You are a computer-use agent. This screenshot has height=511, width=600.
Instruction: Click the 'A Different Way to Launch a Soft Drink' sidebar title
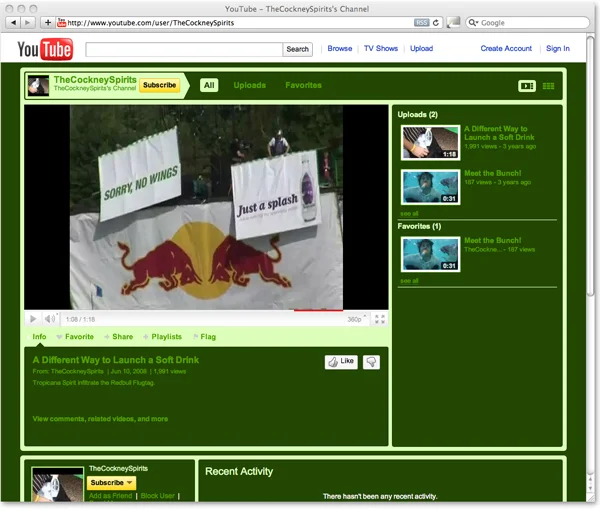coord(499,133)
